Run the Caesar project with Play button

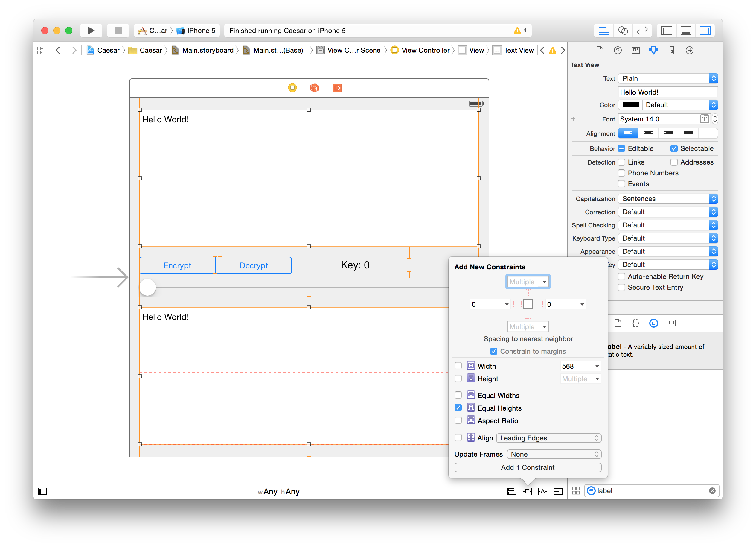click(x=91, y=30)
